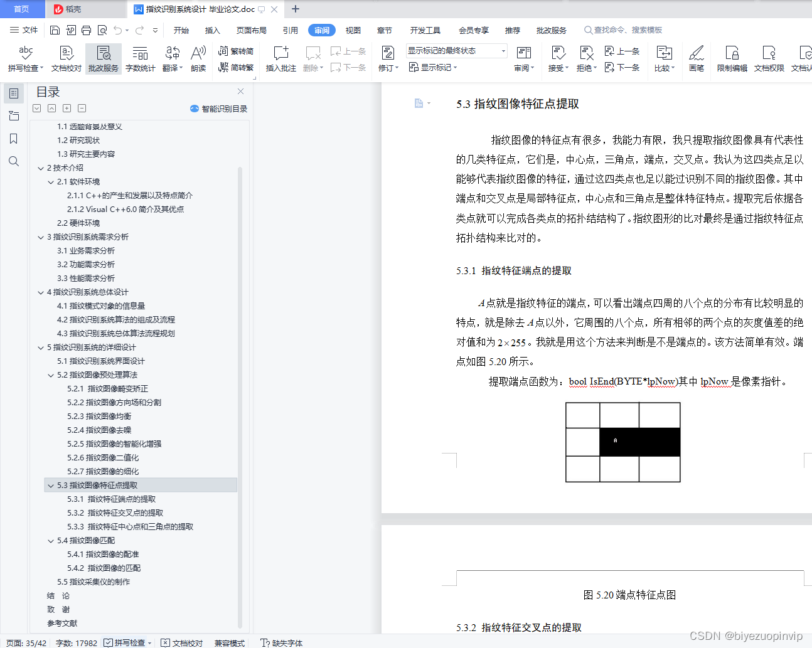Convert traditional to simplified with 繁转简
The height and width of the screenshot is (648, 812).
(236, 51)
